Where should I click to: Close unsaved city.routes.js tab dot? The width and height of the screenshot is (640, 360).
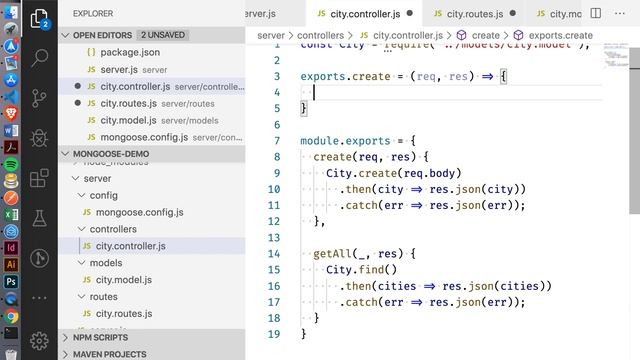click(513, 13)
